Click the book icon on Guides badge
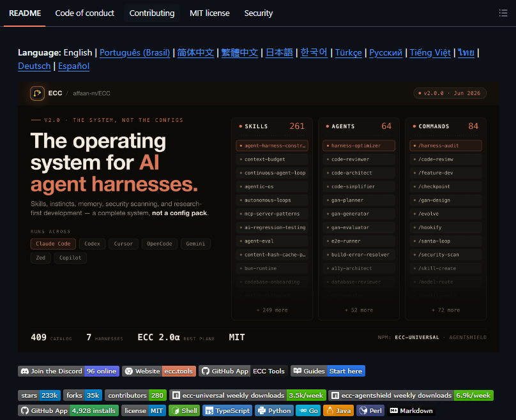Screen dimensions: 516x420 coord(298,371)
